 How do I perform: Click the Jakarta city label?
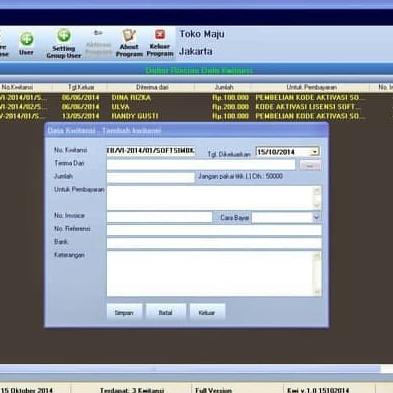[x=196, y=52]
